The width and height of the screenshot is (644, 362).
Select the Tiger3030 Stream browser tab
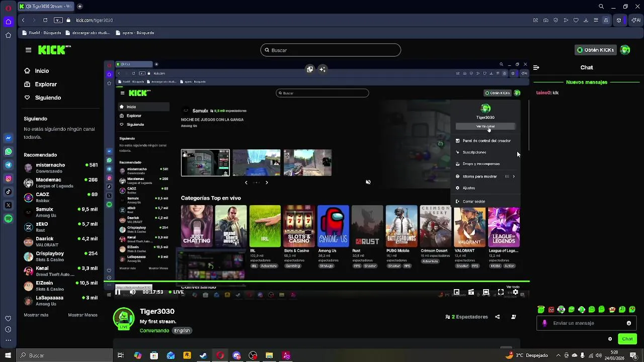coord(45,7)
